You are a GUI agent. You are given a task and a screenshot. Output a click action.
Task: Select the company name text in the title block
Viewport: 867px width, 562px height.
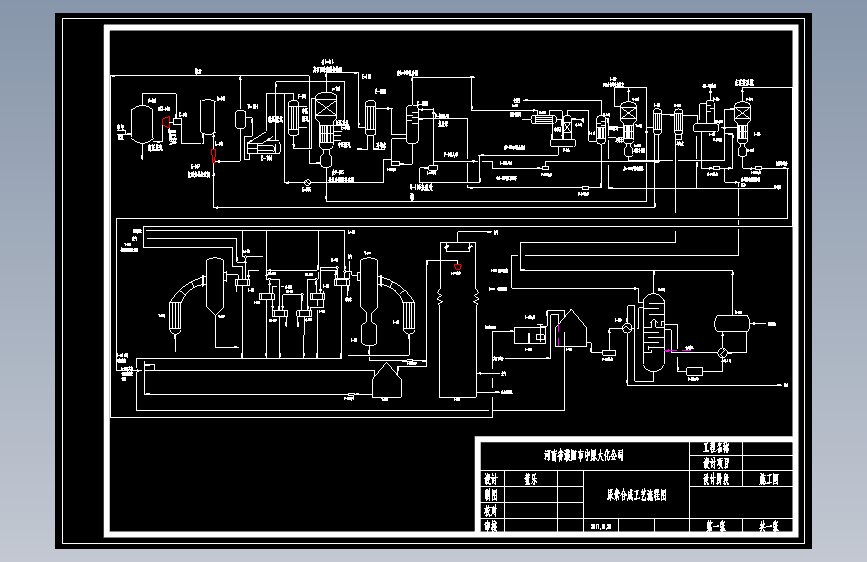coord(584,456)
